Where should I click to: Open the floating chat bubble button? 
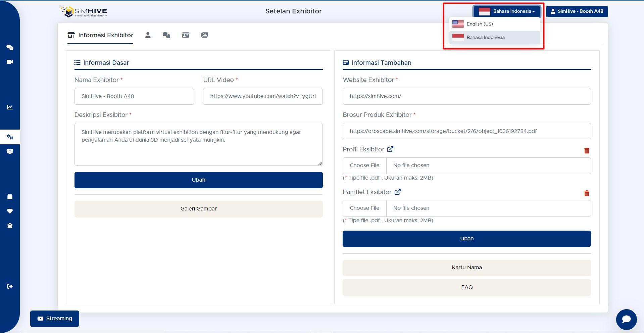coord(626,319)
